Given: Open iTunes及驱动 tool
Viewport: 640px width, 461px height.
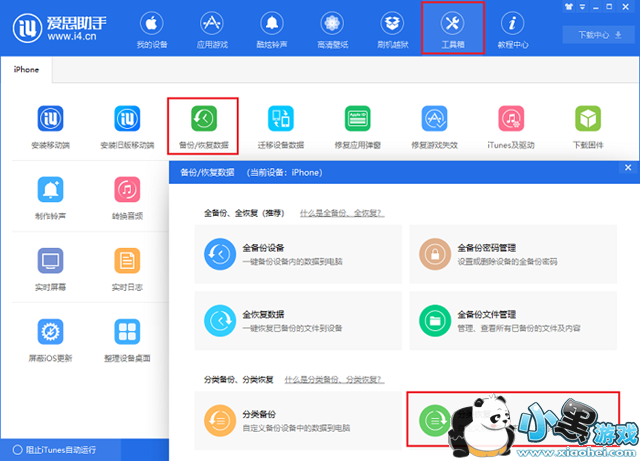Looking at the screenshot, I should [x=511, y=127].
